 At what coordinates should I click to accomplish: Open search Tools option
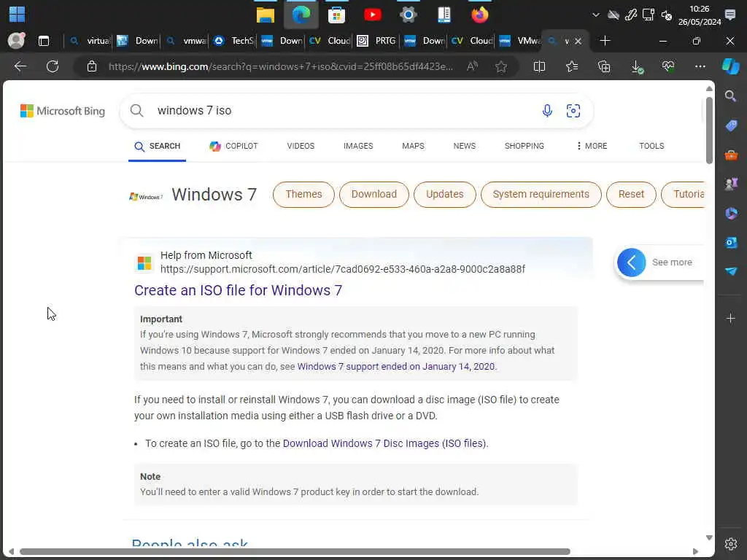651,146
